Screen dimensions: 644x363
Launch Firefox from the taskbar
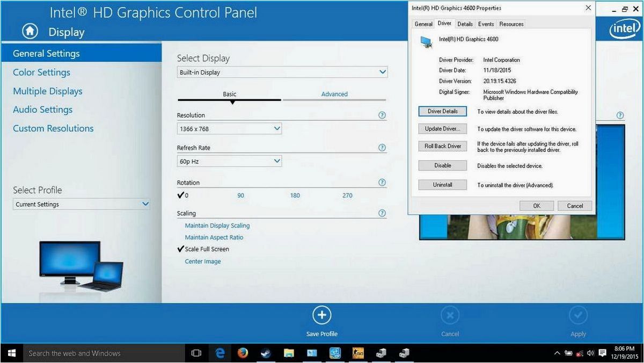(243, 353)
